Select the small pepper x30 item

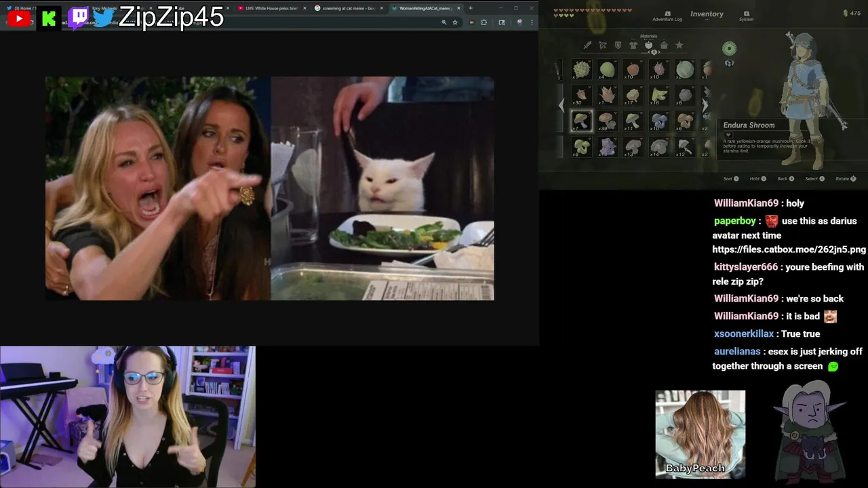[581, 95]
